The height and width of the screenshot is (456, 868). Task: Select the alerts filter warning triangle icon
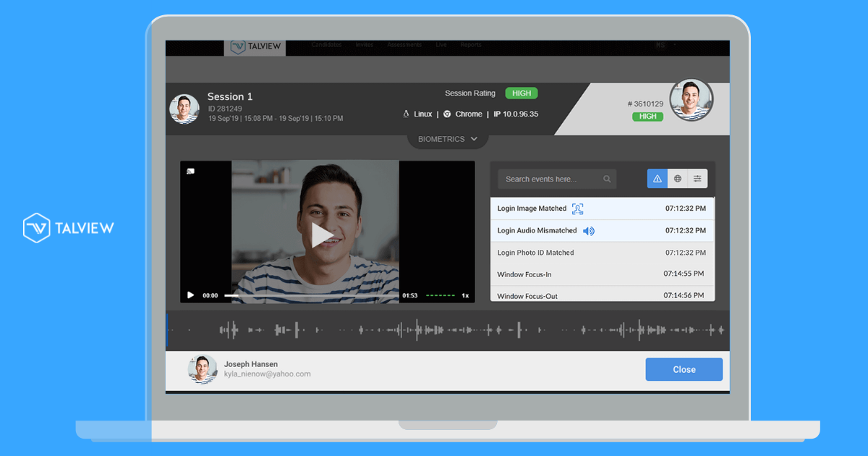click(657, 178)
